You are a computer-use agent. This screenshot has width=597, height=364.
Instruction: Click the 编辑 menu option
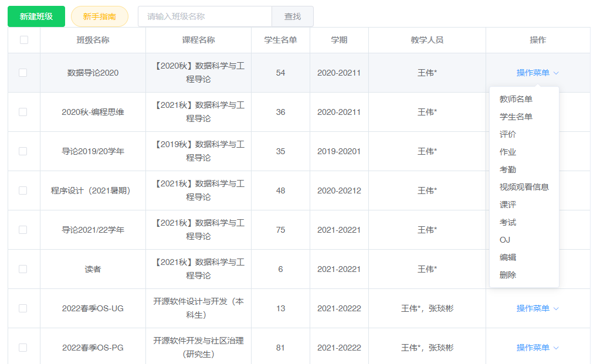point(508,257)
